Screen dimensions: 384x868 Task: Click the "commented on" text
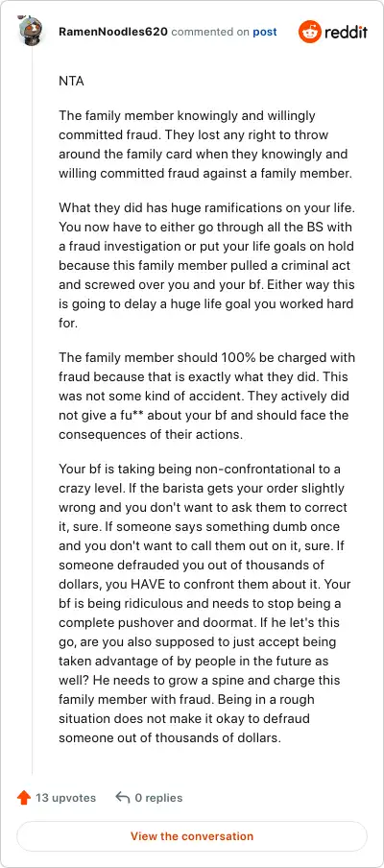click(x=210, y=32)
